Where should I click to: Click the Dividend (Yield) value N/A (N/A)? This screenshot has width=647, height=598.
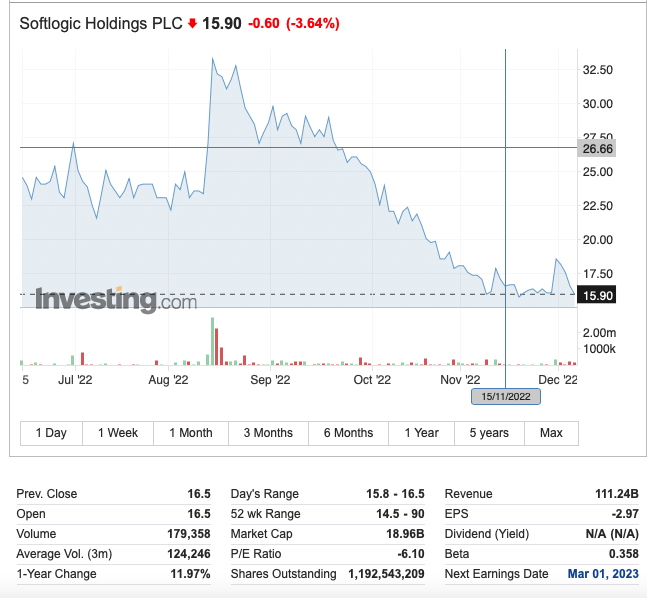612,534
